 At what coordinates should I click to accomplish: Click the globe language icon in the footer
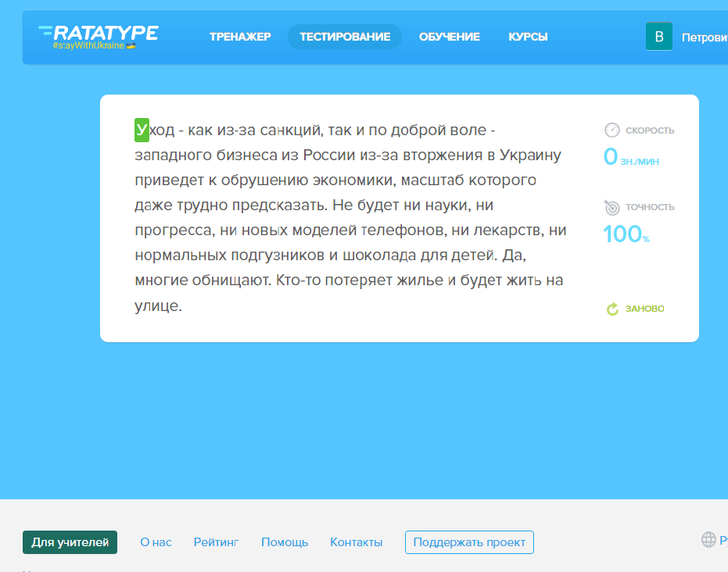coord(708,539)
